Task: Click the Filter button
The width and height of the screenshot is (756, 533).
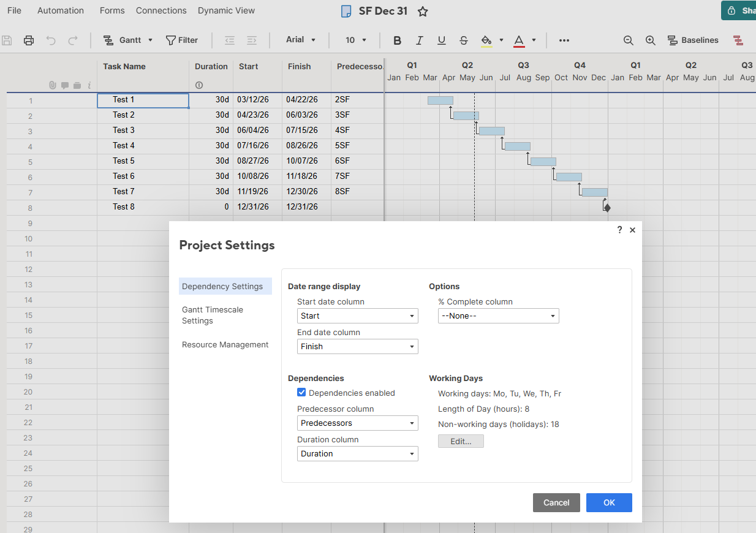Action: (x=182, y=40)
